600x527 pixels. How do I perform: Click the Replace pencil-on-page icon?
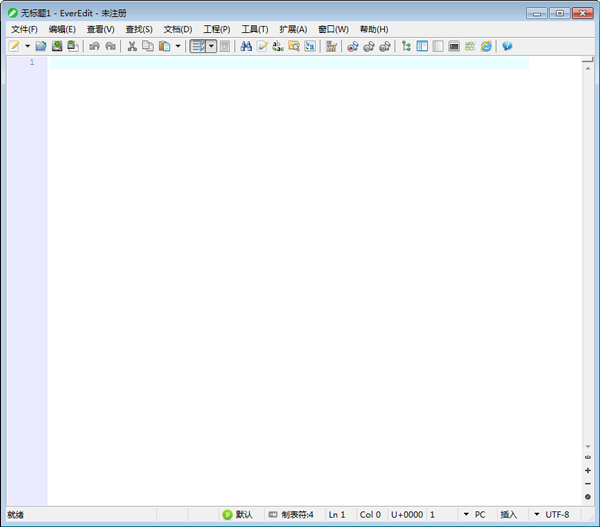pyautogui.click(x=262, y=46)
